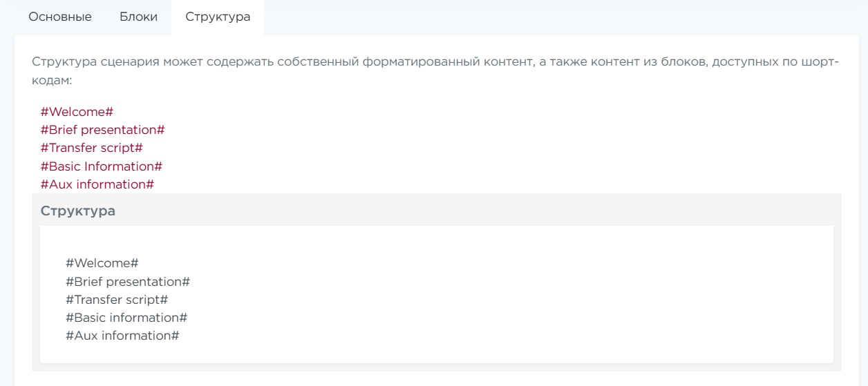Image resolution: width=868 pixels, height=386 pixels.
Task: Click the red #Brief presentation# shortcode
Action: [x=102, y=130]
